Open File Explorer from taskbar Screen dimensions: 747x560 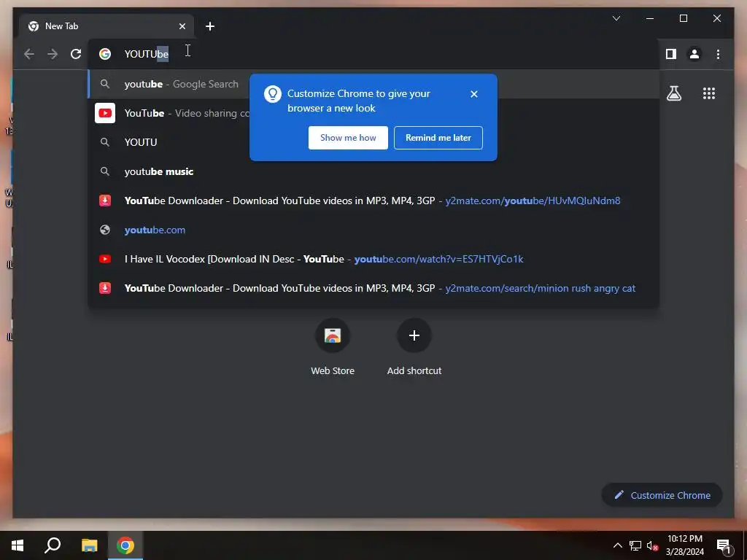tap(89, 545)
